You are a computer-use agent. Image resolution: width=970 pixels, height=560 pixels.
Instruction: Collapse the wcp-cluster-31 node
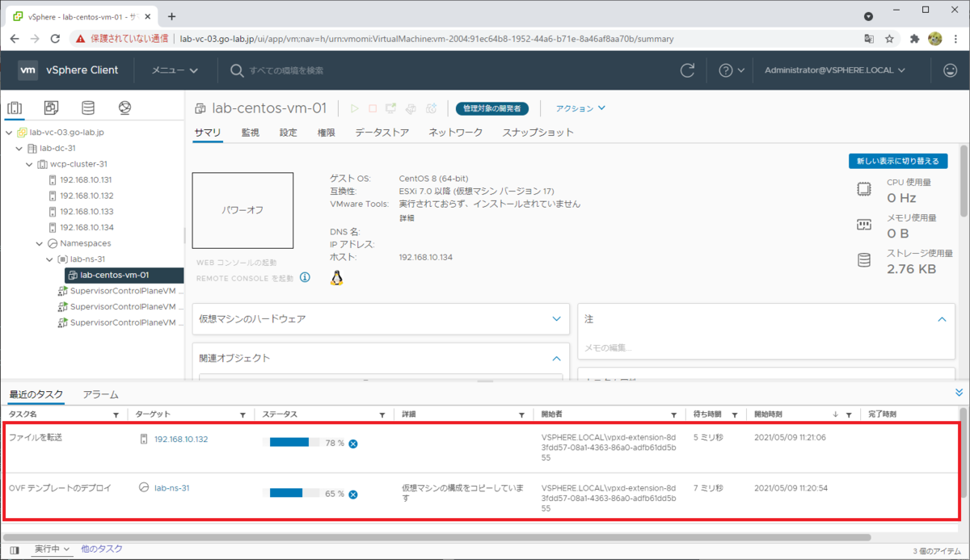click(30, 164)
